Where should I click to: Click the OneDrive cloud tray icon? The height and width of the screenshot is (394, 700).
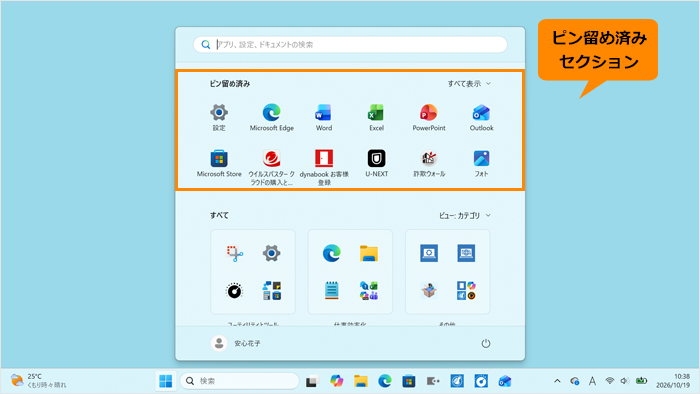point(575,381)
